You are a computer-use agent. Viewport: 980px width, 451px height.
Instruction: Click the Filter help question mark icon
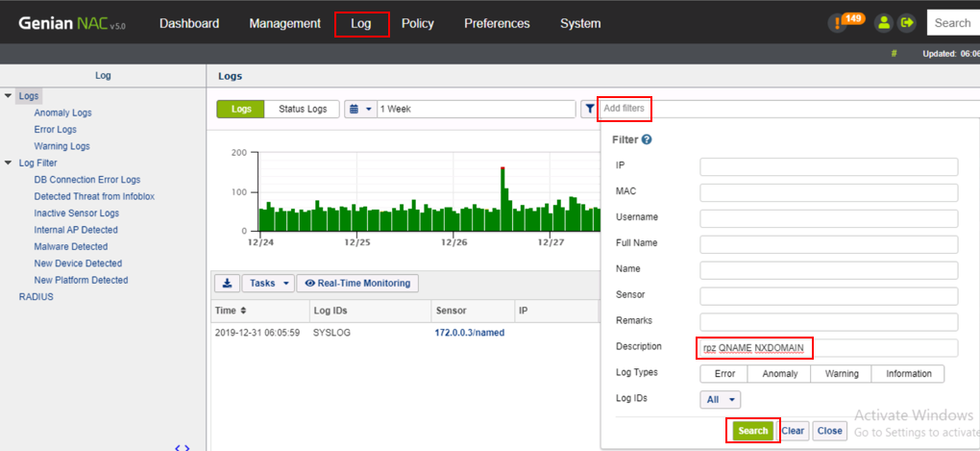coord(647,139)
